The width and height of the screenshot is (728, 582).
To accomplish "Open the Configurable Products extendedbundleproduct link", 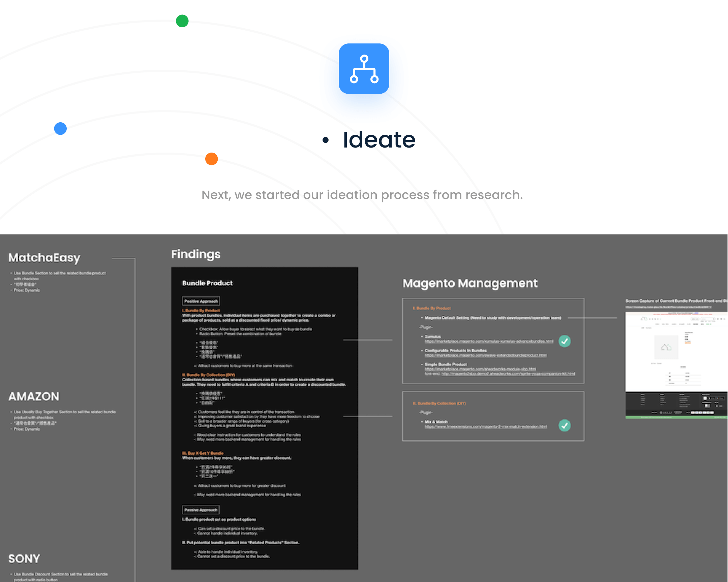I will pyautogui.click(x=485, y=355).
